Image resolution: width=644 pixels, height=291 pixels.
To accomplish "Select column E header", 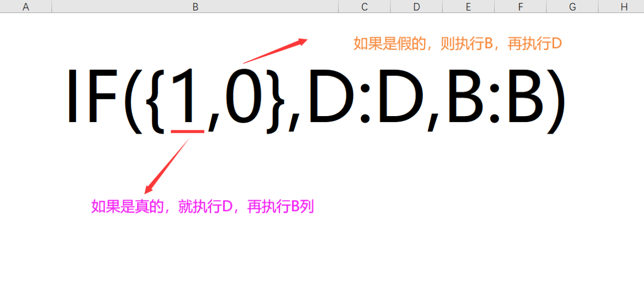I will click(x=468, y=7).
